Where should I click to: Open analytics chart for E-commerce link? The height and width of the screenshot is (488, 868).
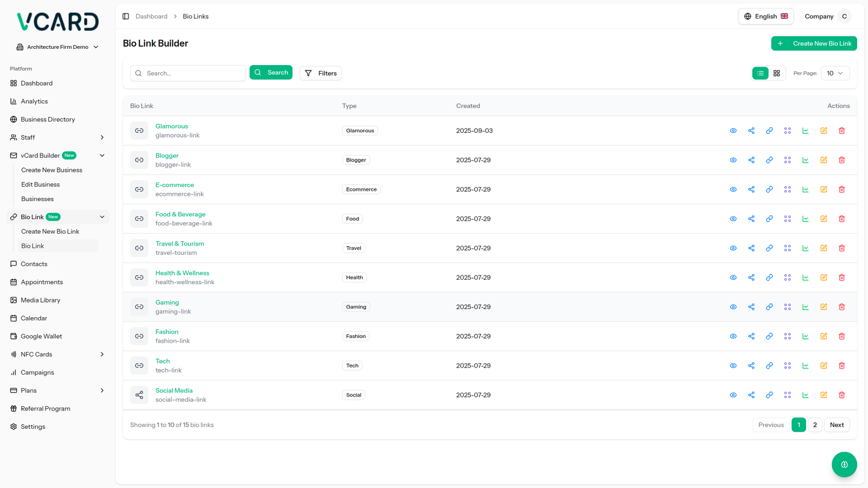[806, 189]
